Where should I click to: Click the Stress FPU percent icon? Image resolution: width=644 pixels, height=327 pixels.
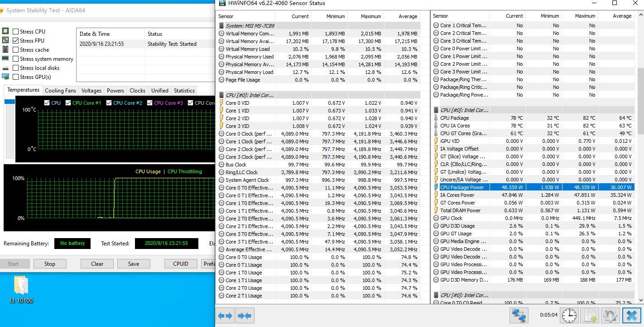click(x=5, y=40)
